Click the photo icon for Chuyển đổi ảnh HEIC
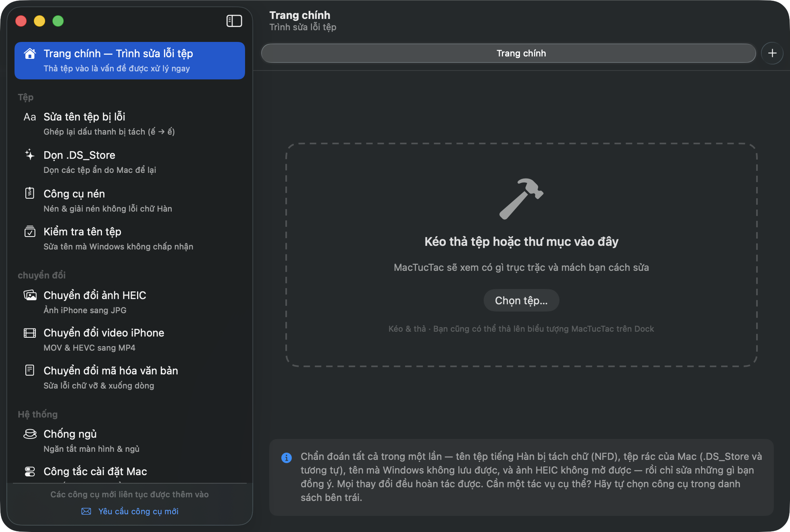Image resolution: width=790 pixels, height=532 pixels. click(x=30, y=295)
